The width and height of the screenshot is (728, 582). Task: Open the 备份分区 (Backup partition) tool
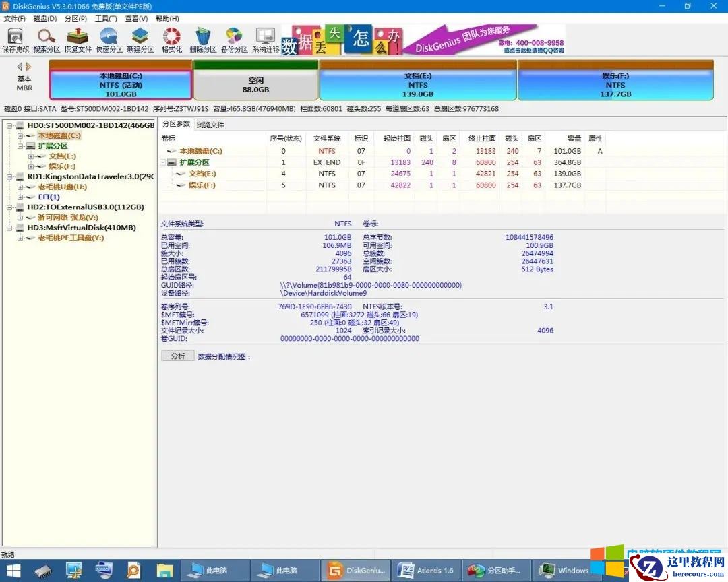pos(234,40)
